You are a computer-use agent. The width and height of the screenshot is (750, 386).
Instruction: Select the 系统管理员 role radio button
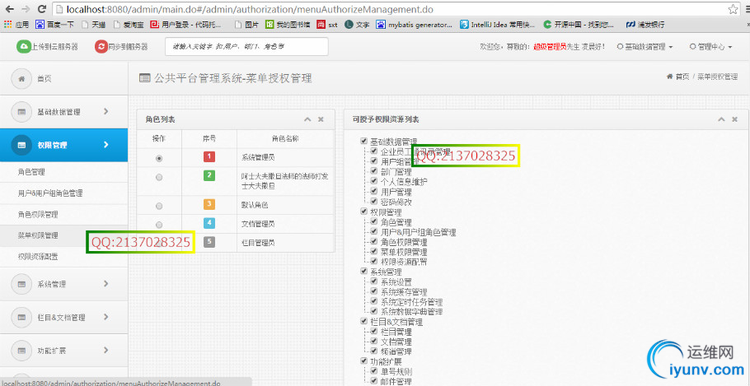pos(159,158)
